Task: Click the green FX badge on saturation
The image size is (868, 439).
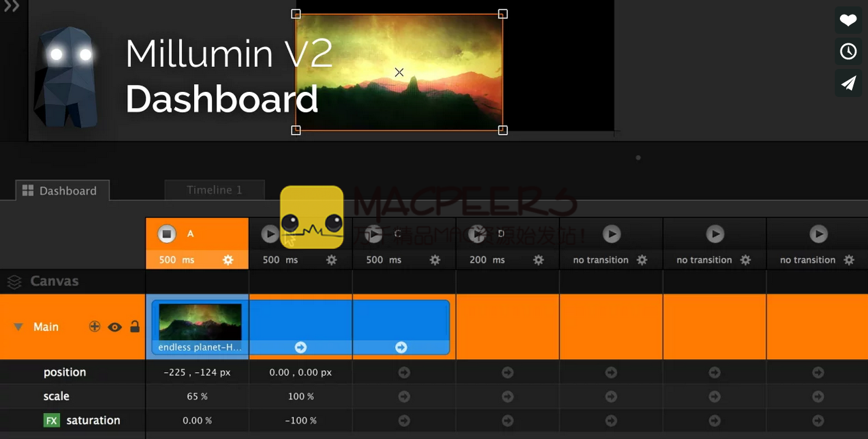Action: [52, 420]
